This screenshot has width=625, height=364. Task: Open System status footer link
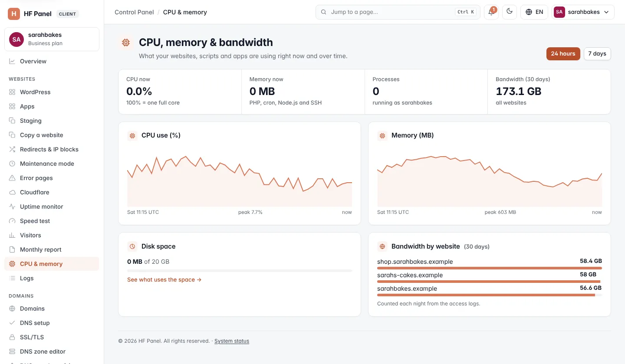pyautogui.click(x=232, y=341)
